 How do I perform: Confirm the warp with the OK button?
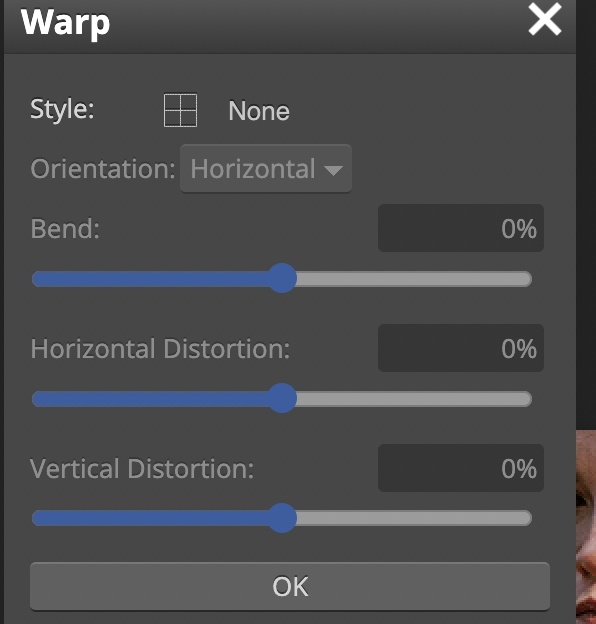[290, 586]
